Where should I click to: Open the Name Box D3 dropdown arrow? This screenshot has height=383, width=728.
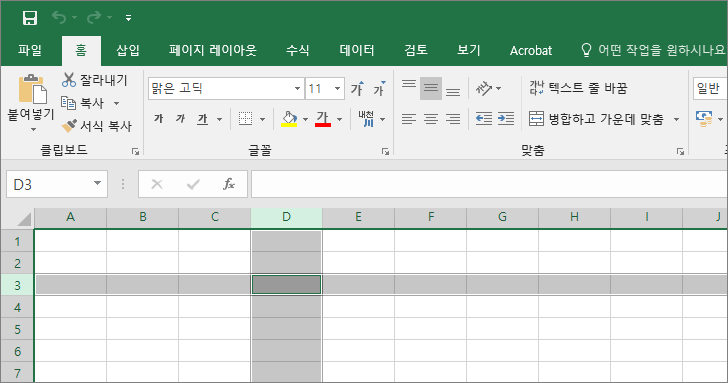pyautogui.click(x=98, y=183)
